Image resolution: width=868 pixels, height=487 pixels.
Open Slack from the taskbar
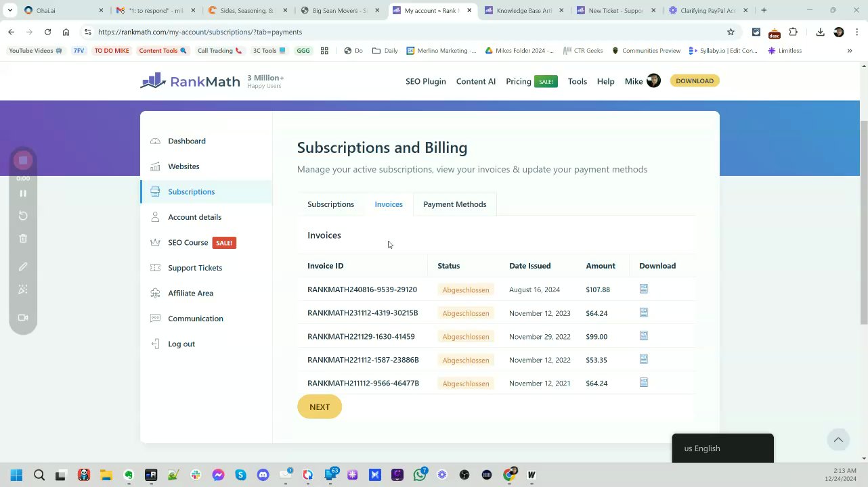[196, 475]
